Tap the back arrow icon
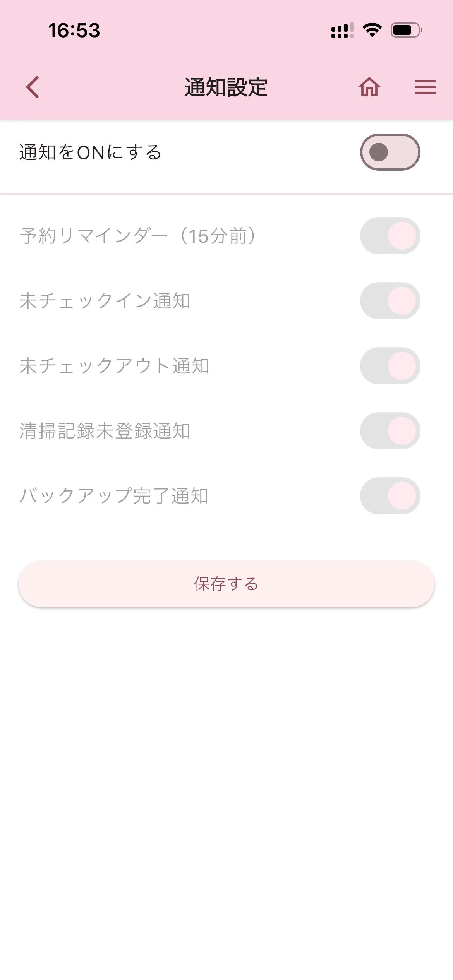 tap(33, 87)
